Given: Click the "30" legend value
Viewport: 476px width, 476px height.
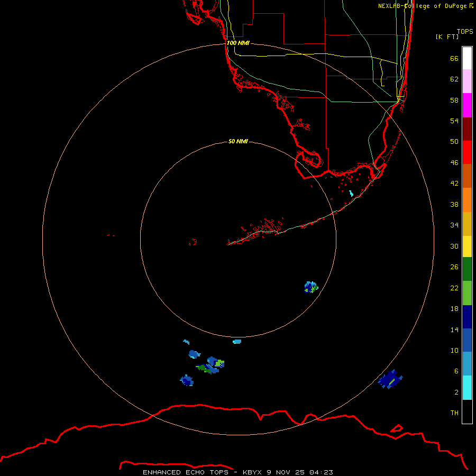Looking at the screenshot, I should tap(454, 246).
